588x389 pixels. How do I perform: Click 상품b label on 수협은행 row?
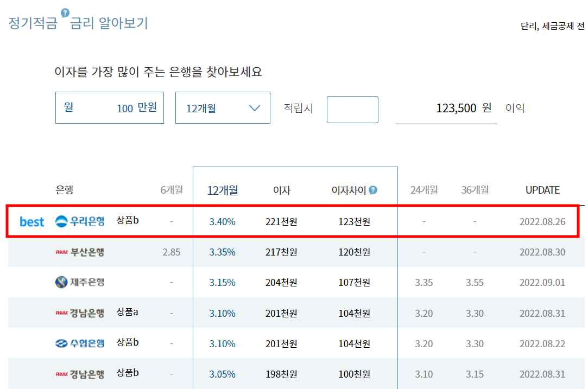pos(128,342)
